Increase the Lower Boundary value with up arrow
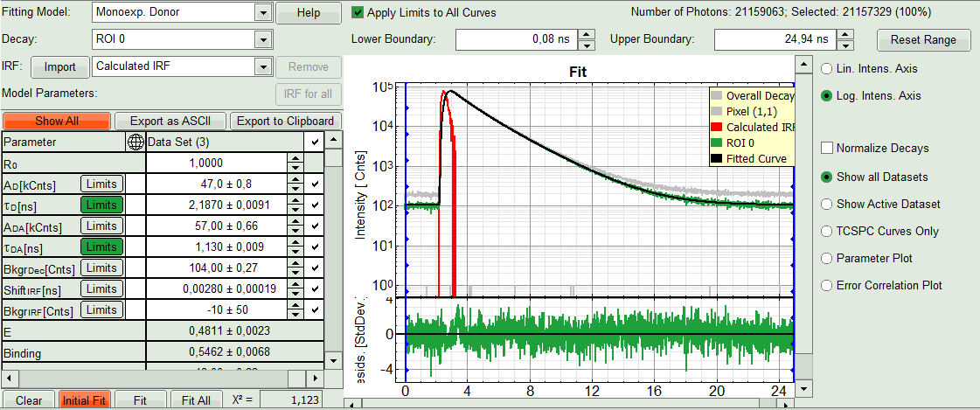Viewport: 980px width, 410px height. pos(587,34)
